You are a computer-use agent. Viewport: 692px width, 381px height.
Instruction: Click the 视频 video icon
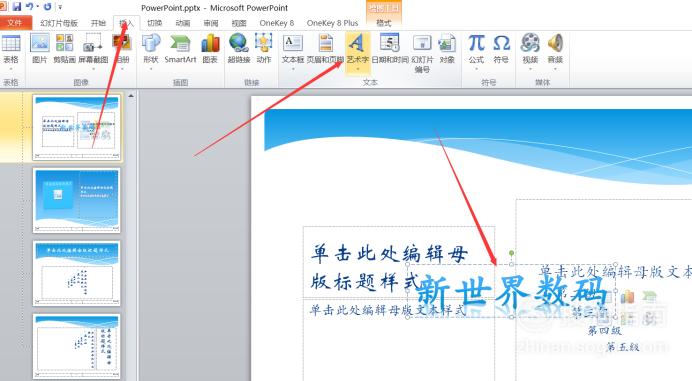[x=530, y=43]
